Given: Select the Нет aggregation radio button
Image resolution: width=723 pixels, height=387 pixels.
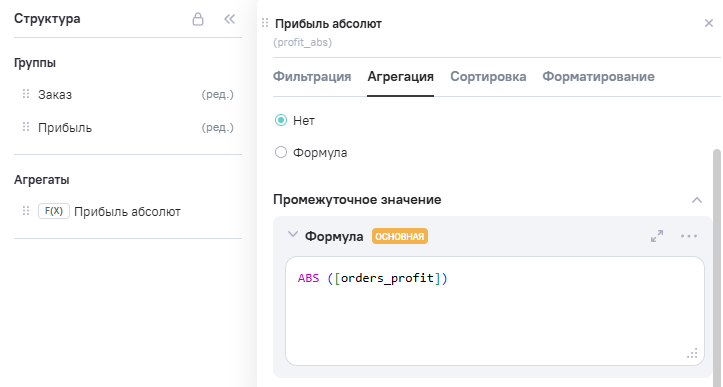Looking at the screenshot, I should [281, 120].
